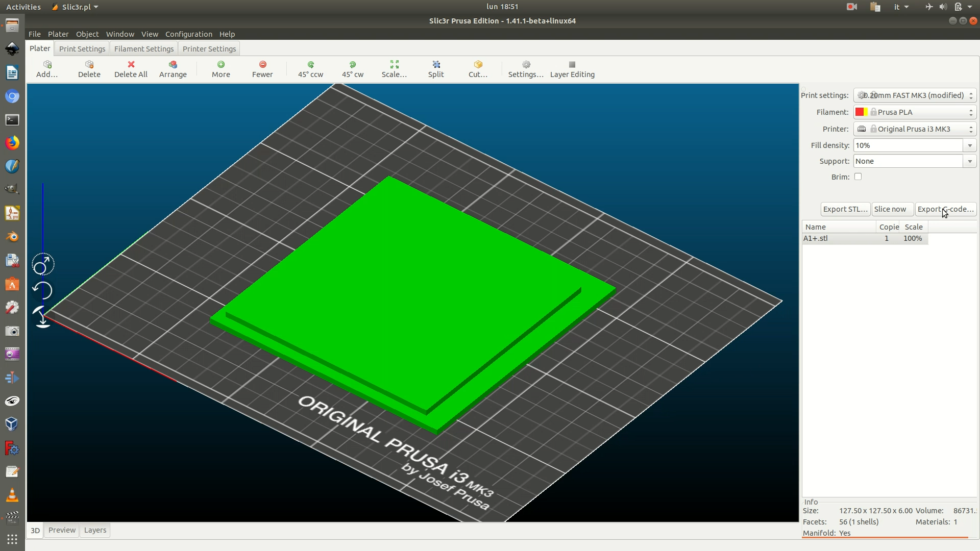Open the system power menu

click(x=963, y=7)
